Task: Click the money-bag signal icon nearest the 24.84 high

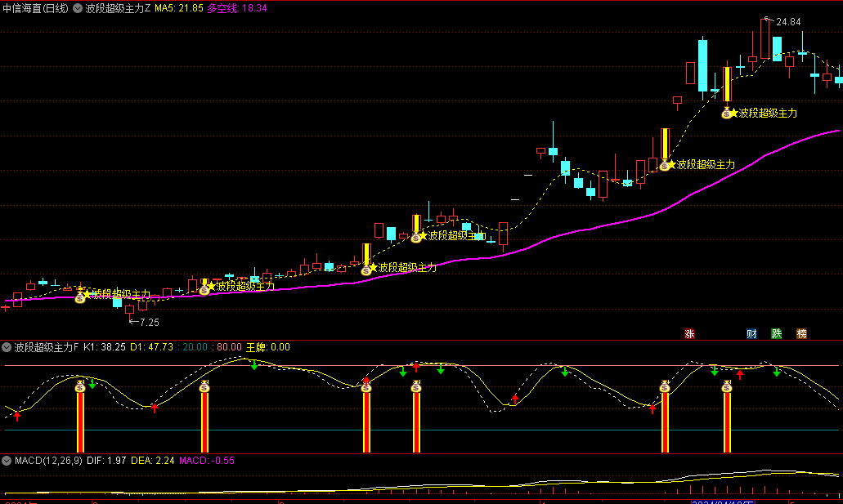Action: click(727, 113)
